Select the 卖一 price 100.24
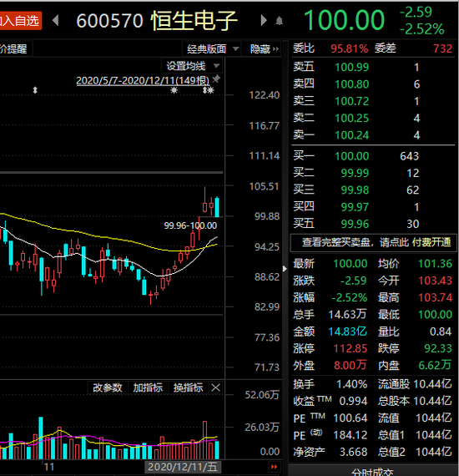Viewport: 459px width, 476px height. (x=351, y=135)
